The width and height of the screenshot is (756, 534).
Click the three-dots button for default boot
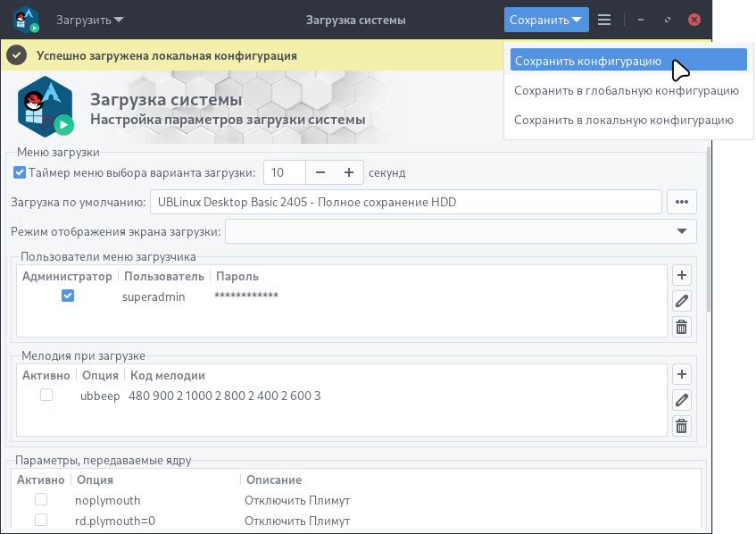point(682,202)
